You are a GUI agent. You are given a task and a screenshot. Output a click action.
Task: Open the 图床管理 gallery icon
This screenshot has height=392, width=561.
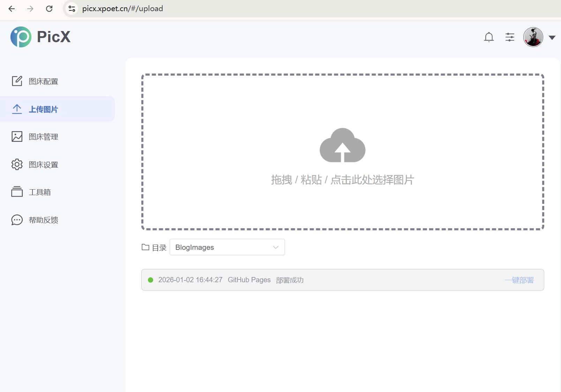[x=17, y=137]
